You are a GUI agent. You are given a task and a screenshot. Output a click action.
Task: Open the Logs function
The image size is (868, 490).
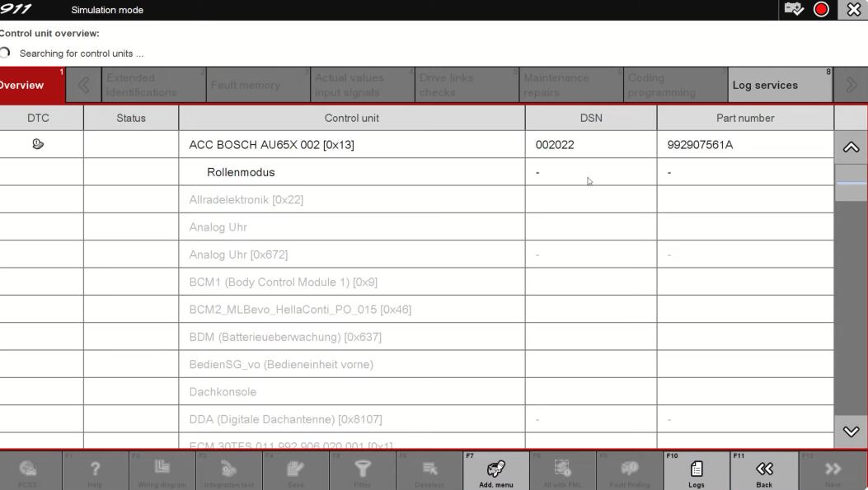pyautogui.click(x=697, y=471)
